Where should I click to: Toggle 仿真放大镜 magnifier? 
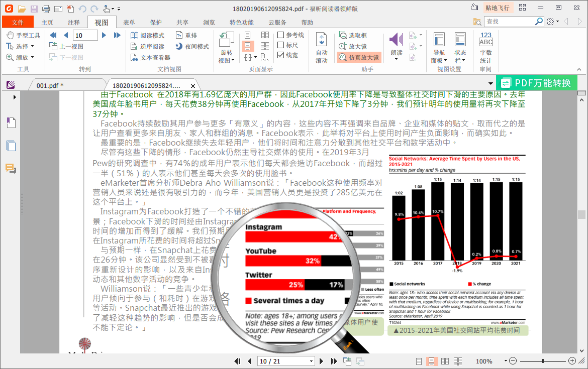point(359,57)
